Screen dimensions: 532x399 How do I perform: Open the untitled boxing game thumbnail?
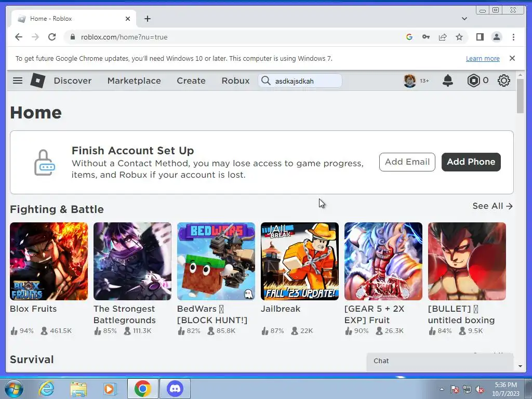pos(467,261)
